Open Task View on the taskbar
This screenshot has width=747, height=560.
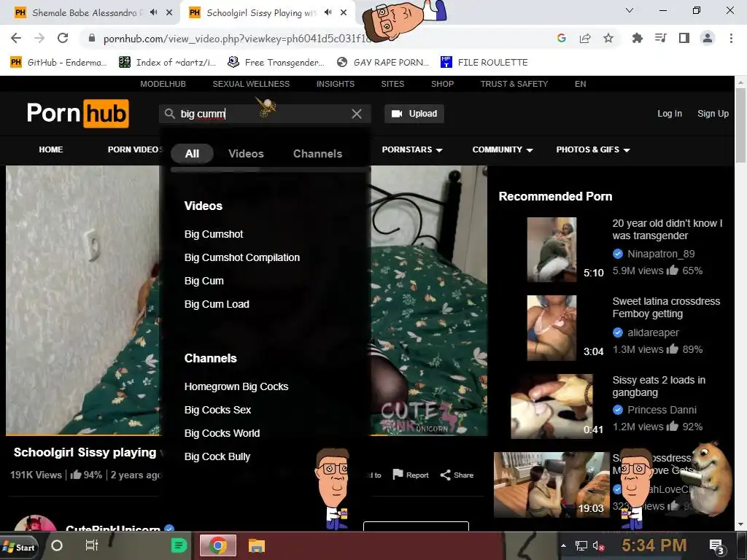[91, 545]
